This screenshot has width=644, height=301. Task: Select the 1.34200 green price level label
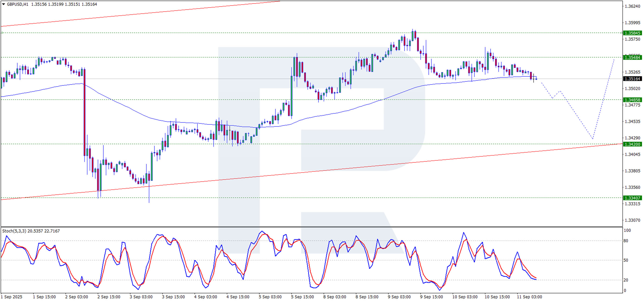click(632, 144)
